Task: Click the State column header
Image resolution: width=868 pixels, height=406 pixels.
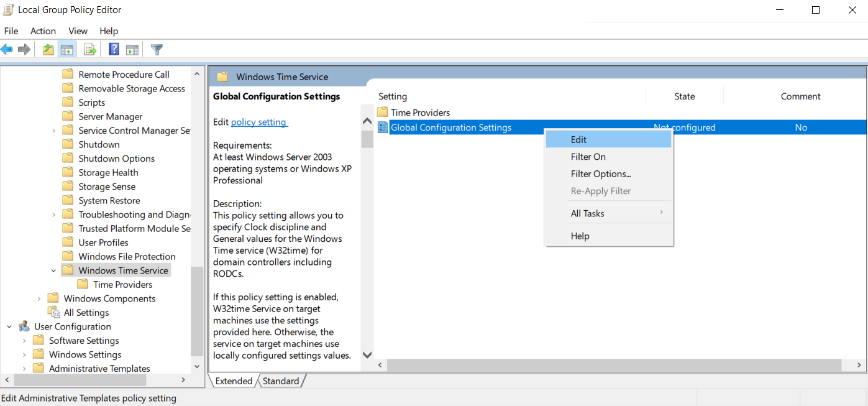Action: (684, 96)
